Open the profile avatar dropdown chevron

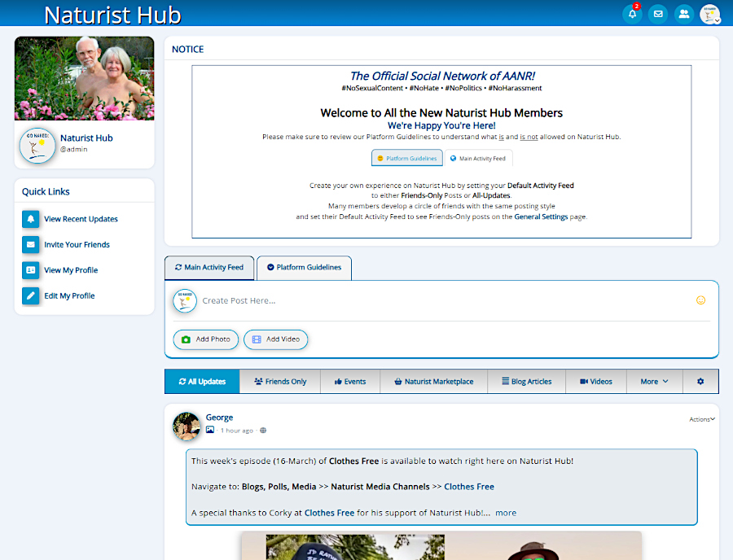[722, 18]
